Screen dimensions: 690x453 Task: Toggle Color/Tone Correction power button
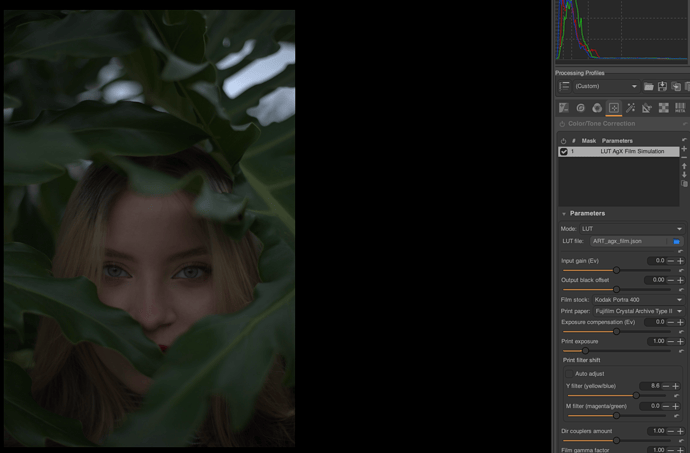562,124
